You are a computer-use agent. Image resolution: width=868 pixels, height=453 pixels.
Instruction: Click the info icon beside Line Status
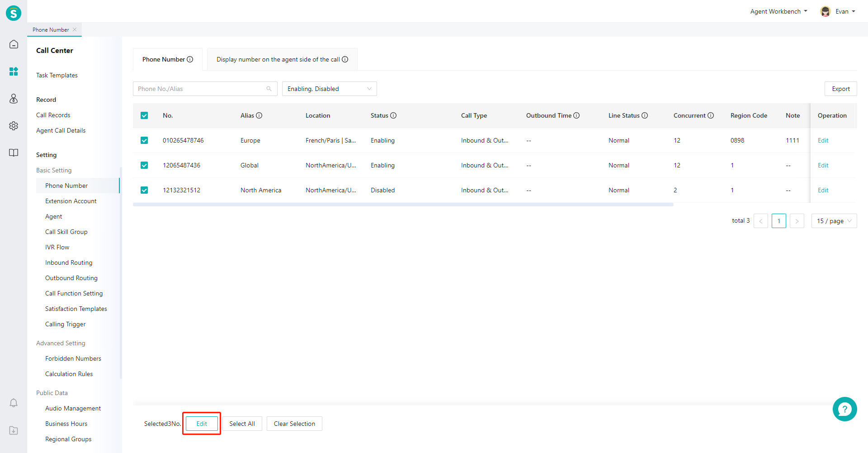(645, 115)
